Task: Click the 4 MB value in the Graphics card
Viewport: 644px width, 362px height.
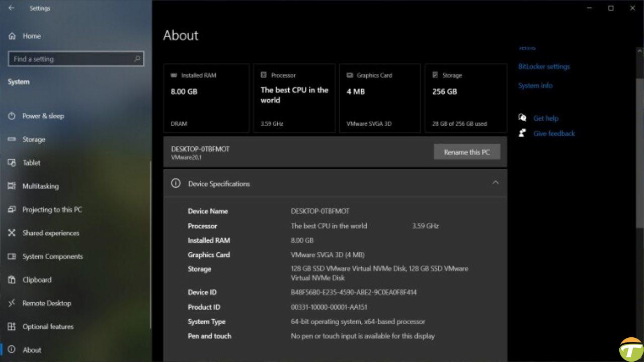Action: coord(356,92)
